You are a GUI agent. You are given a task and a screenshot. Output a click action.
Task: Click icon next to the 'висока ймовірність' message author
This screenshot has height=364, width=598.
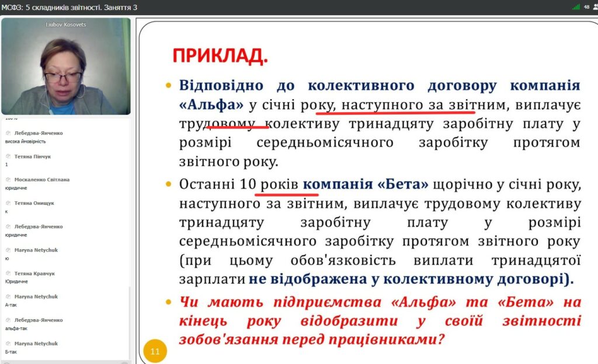tap(8, 133)
